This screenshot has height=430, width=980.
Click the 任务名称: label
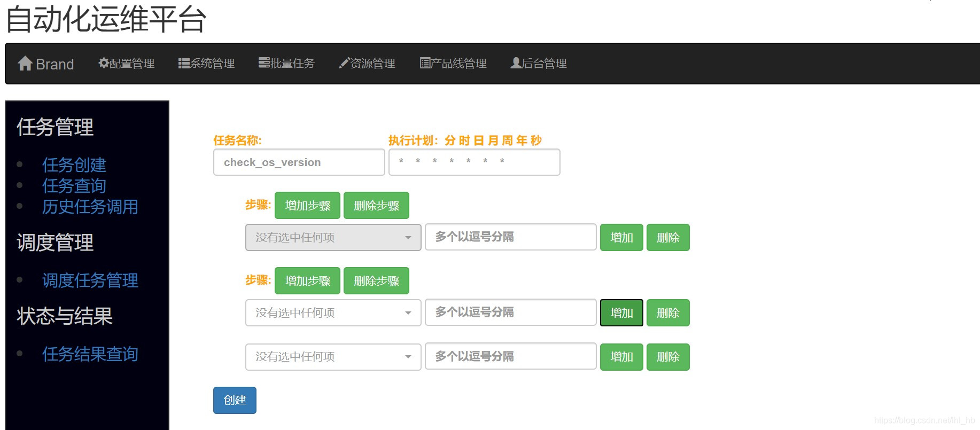click(x=237, y=140)
